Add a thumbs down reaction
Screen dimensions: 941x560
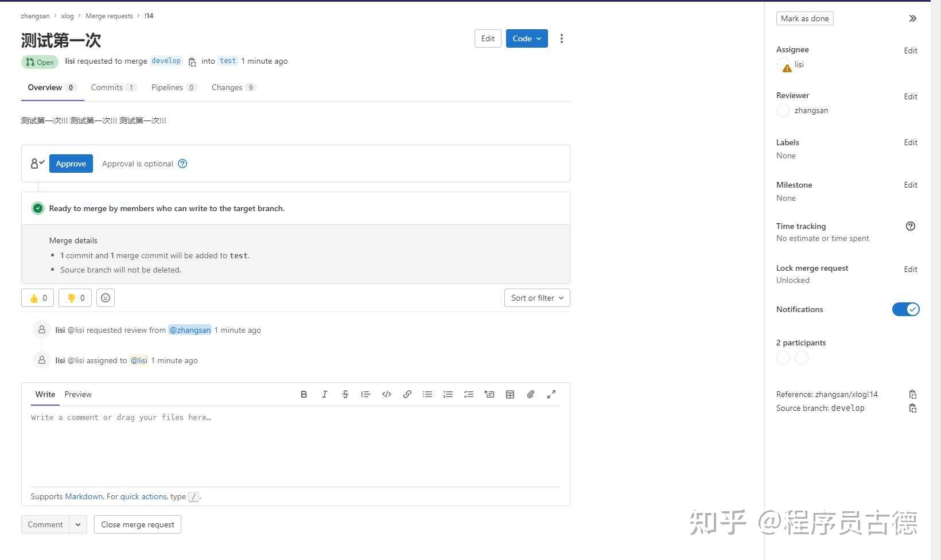click(x=75, y=298)
